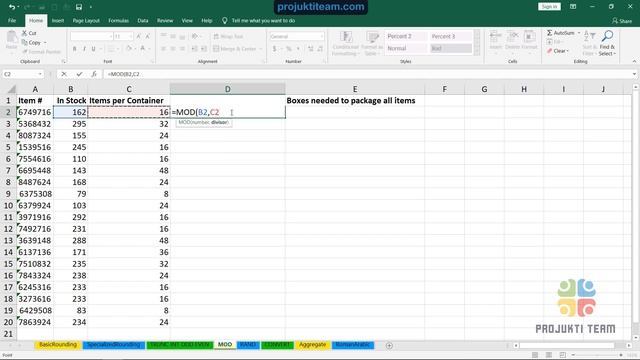Viewport: 640px width, 360px height.
Task: Click the new sheet plus icon
Action: (x=389, y=345)
